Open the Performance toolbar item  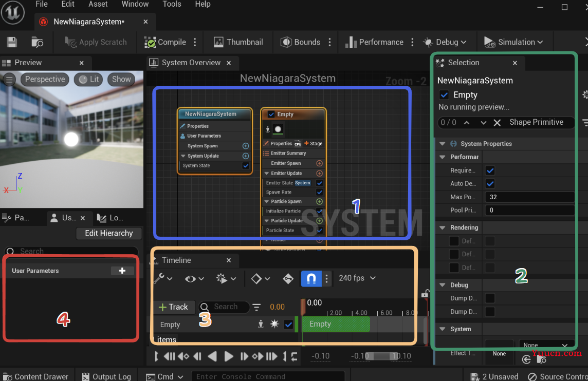pyautogui.click(x=374, y=42)
